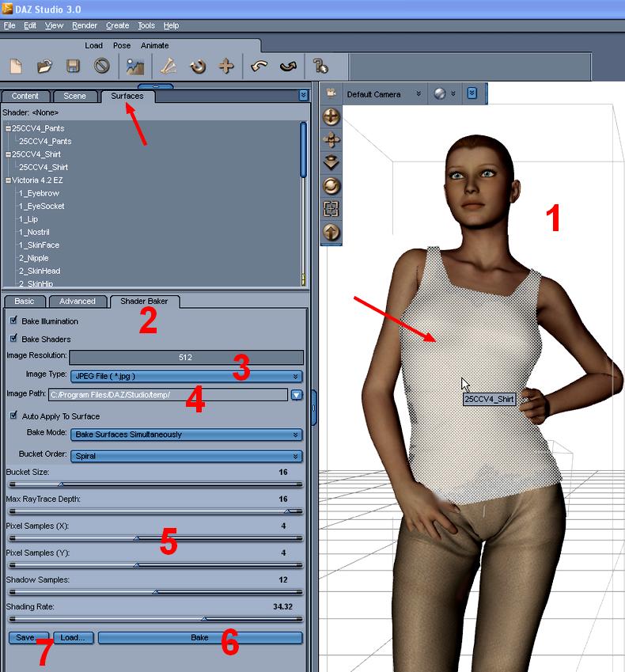625x672 pixels.
Task: Click the Redo arrow icon
Action: click(288, 66)
